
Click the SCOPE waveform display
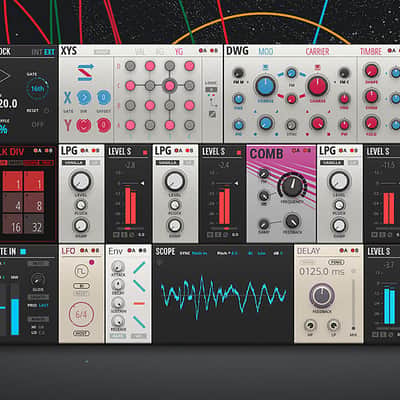point(223,296)
